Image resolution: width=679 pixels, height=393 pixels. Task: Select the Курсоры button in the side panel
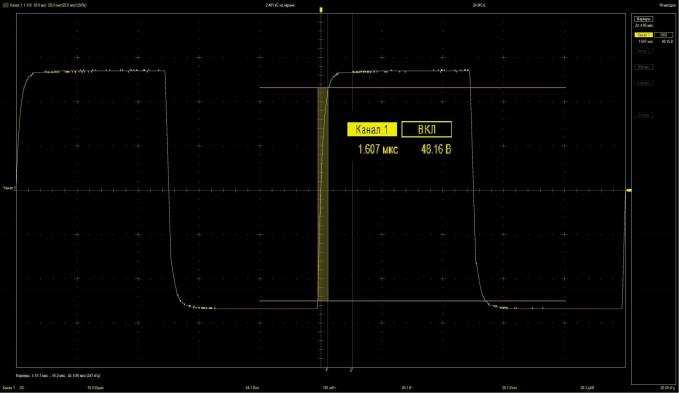point(643,19)
